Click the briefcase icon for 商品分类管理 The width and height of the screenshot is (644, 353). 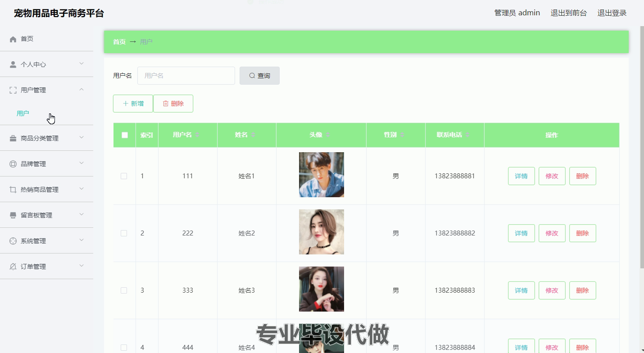coord(13,139)
